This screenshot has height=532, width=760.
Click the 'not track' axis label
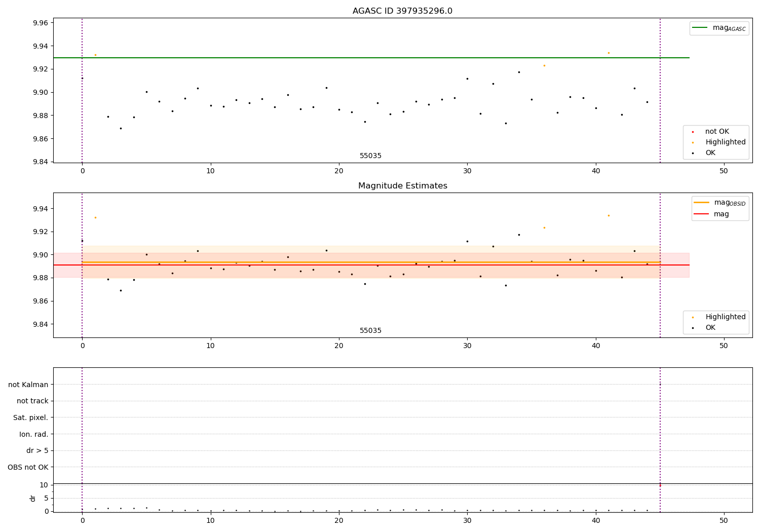click(32, 401)
